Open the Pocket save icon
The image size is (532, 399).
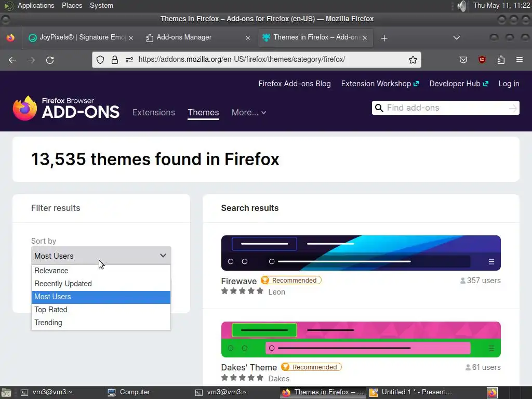click(x=463, y=60)
